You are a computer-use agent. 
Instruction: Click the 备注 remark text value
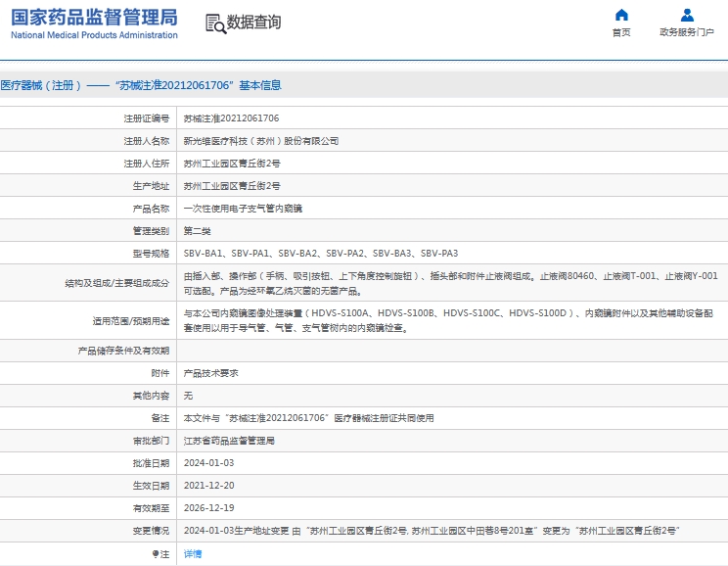pyautogui.click(x=309, y=418)
